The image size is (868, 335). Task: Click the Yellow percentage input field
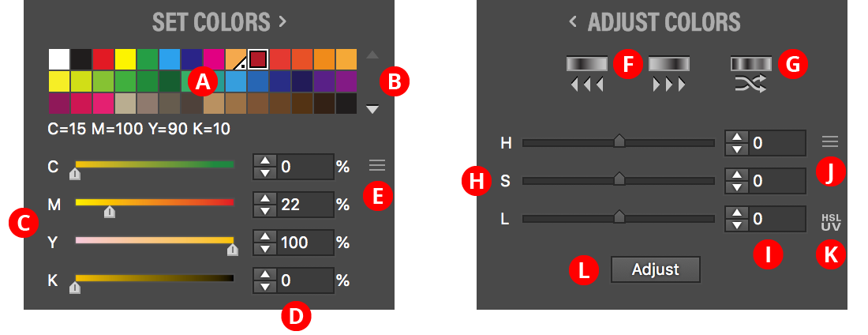(x=304, y=243)
